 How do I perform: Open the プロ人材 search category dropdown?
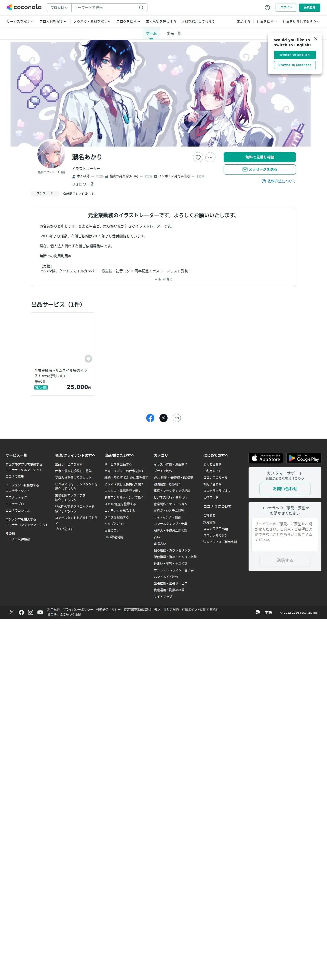(x=59, y=8)
